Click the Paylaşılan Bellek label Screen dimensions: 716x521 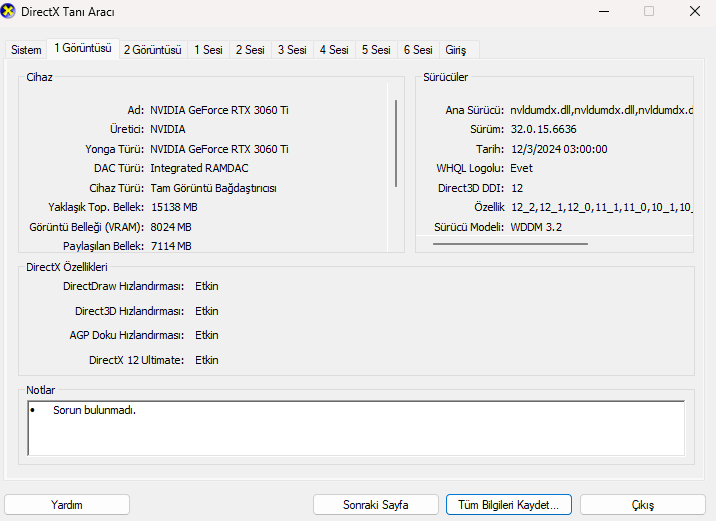(x=104, y=246)
